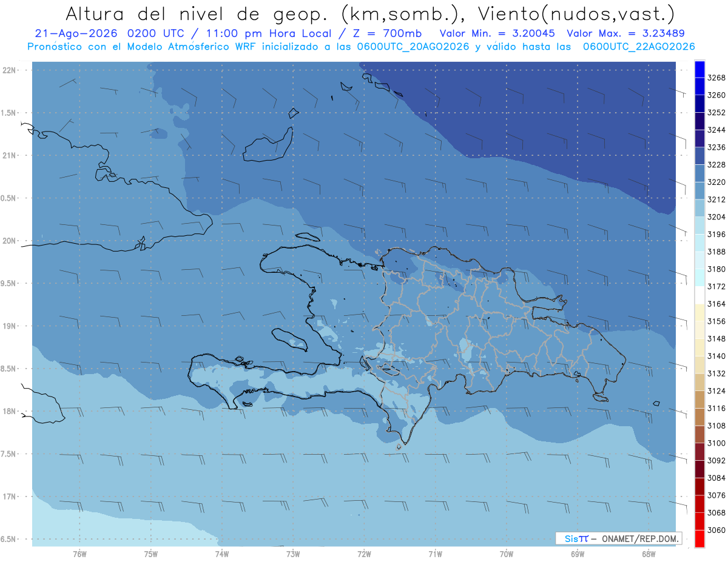Click the 74W longitude axis label
Viewport: 728px width, 562px height.
tap(222, 554)
